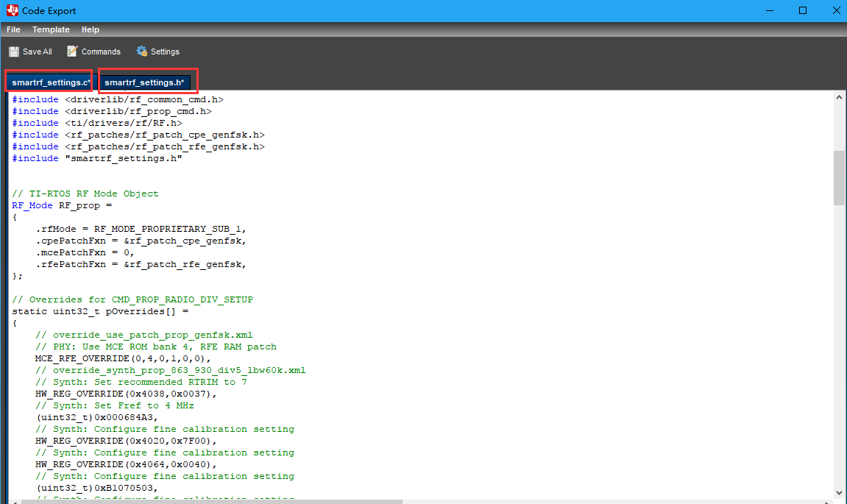Click the vertical scrollbar down arrow
This screenshot has height=504, width=847.
839,493
